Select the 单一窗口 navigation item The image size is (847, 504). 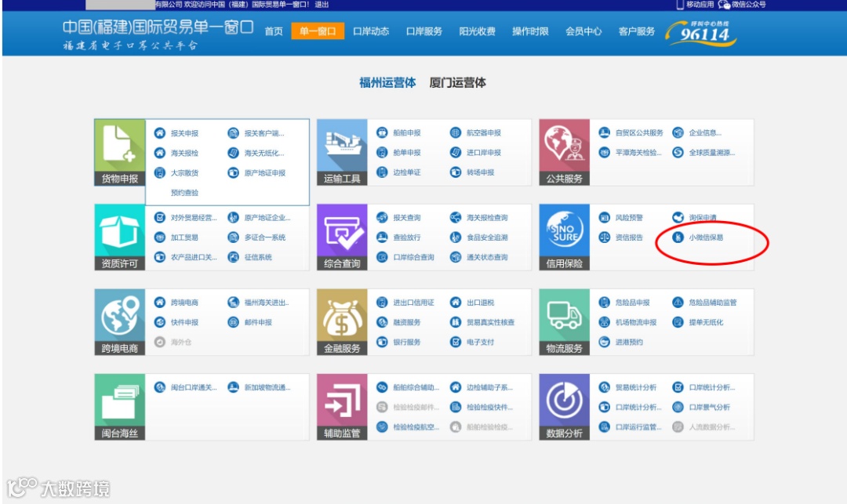318,31
